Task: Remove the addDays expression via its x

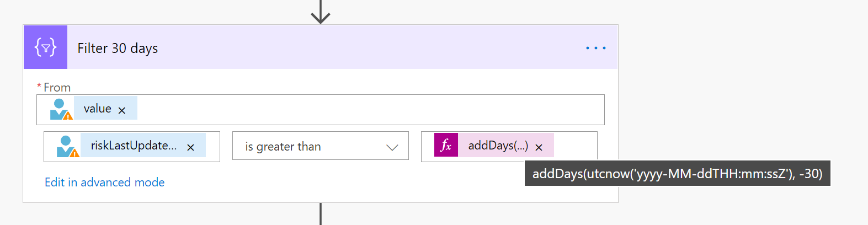Action: click(x=539, y=147)
